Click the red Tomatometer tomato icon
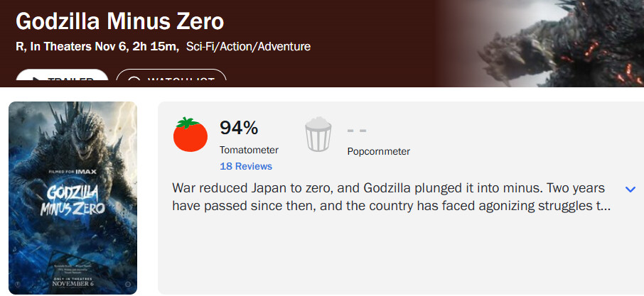Image resolution: width=644 pixels, height=296 pixels. tap(190, 135)
